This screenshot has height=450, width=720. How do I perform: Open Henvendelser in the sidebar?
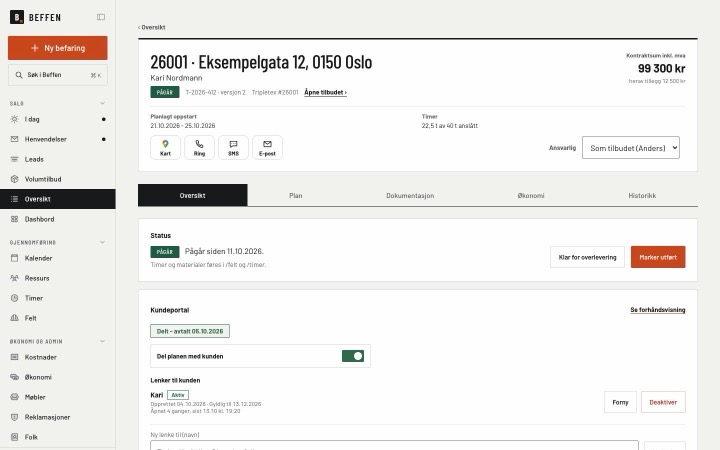click(x=58, y=139)
